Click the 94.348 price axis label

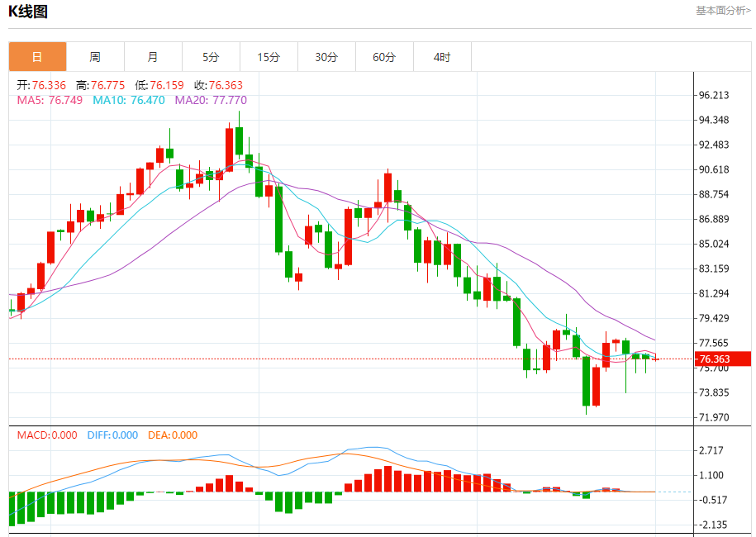coord(714,120)
